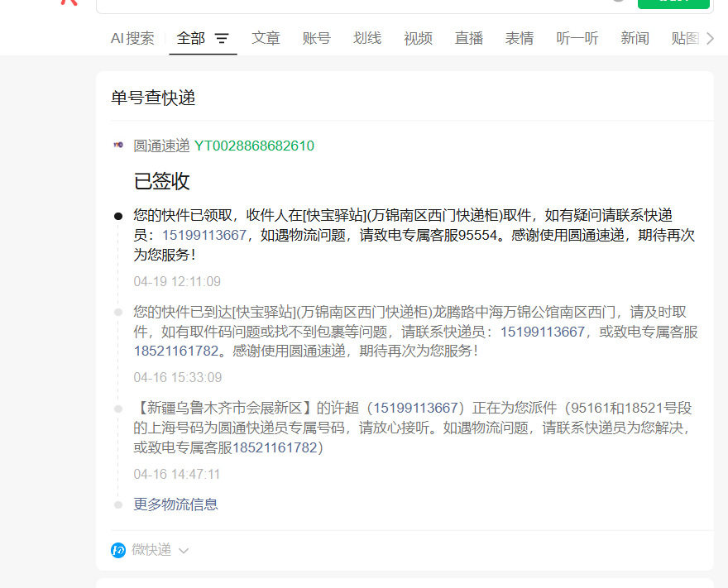Viewport: 728px width, 588px height.
Task: Click the green search button at top right
Action: pos(673,3)
